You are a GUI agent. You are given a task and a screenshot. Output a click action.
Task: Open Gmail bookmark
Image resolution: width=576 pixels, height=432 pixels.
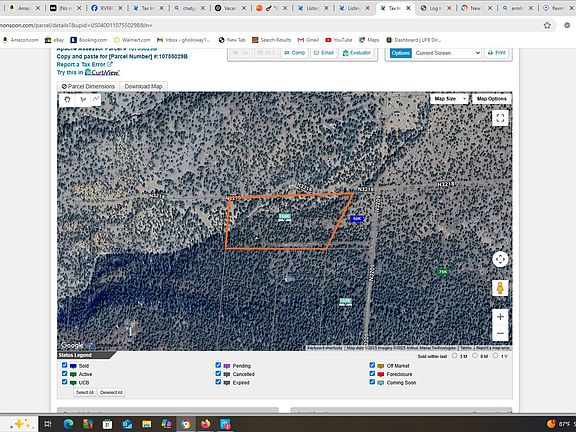(308, 40)
